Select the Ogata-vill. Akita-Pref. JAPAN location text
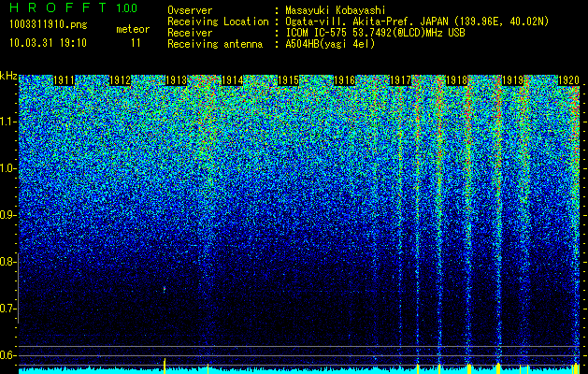 [x=416, y=22]
